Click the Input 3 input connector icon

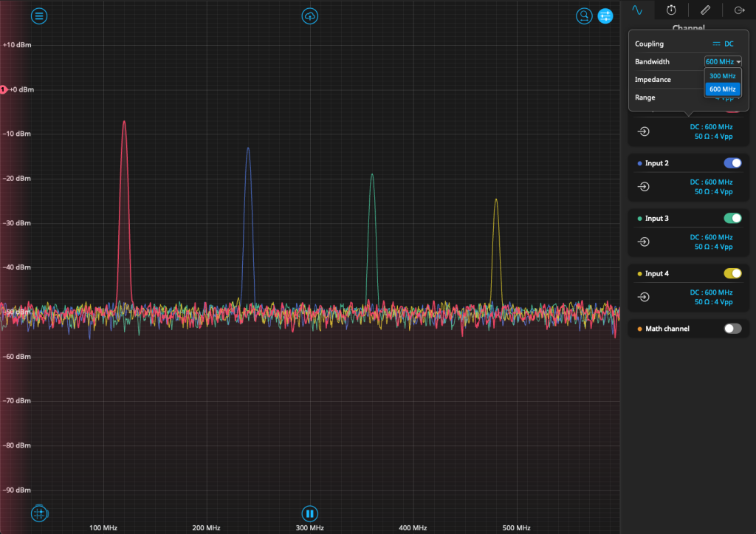[644, 242]
